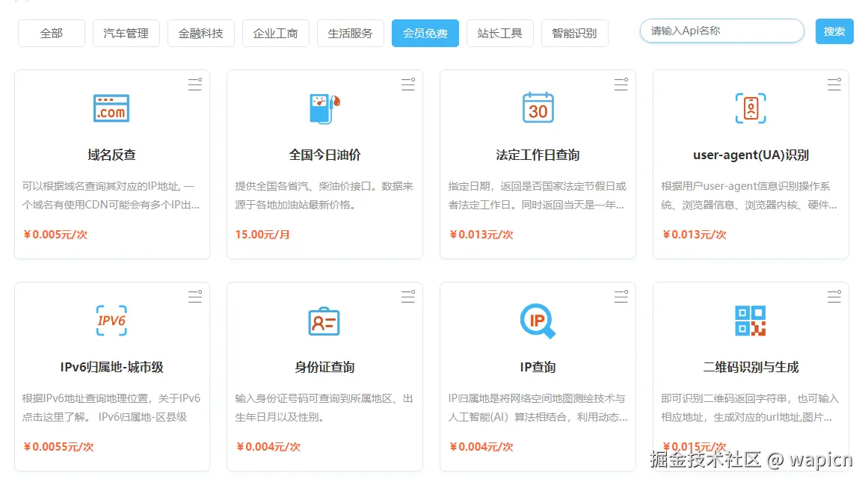Image resolution: width=868 pixels, height=485 pixels.
Task: Click the calendar icon on 法定工作日查询 card
Action: [537, 108]
